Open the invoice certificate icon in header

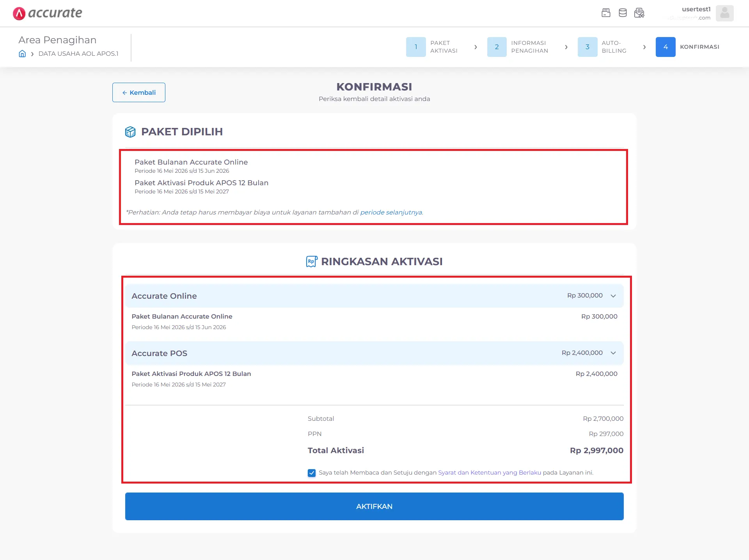(639, 13)
